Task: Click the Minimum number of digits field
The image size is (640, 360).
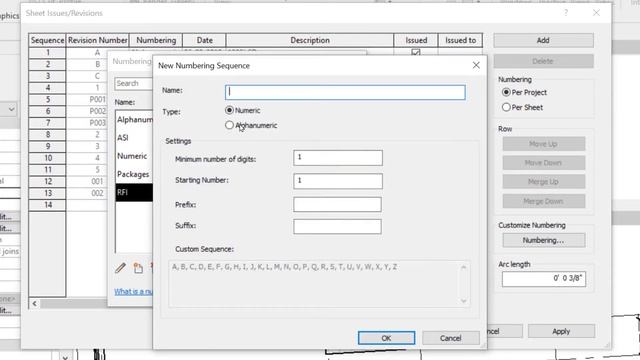Action: point(338,158)
